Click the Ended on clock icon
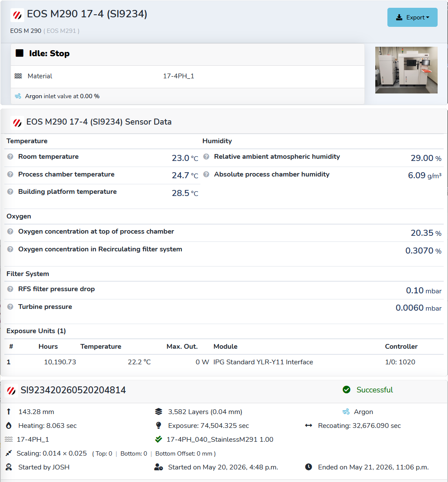The width and height of the screenshot is (448, 482). (308, 467)
